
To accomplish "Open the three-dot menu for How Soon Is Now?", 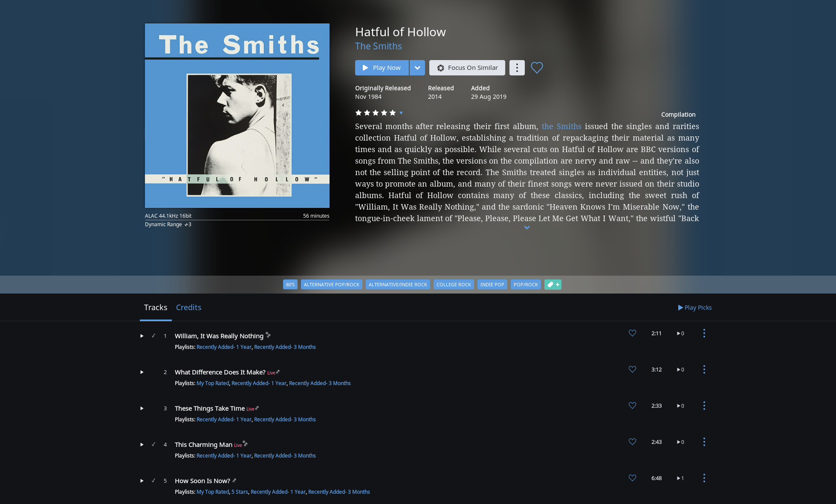I will (x=704, y=478).
